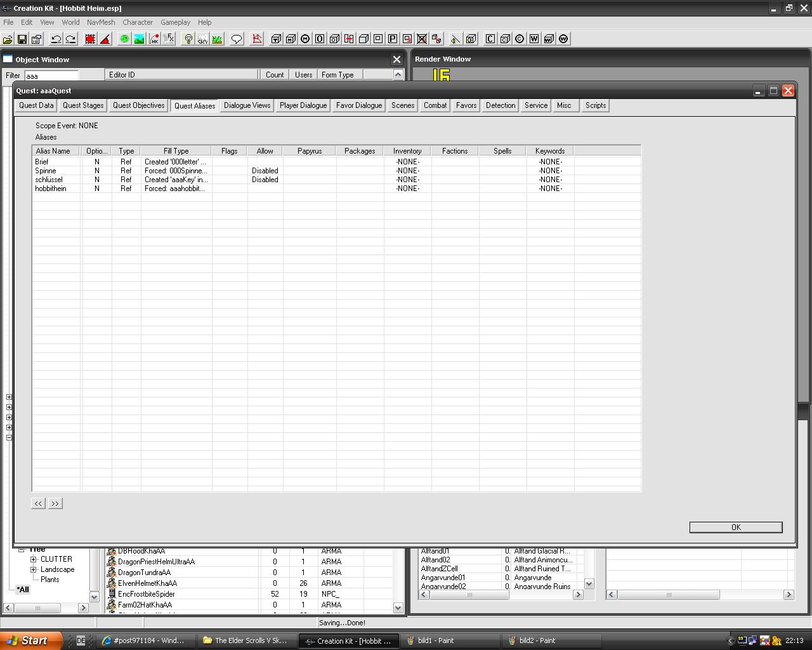This screenshot has width=812, height=650.
Task: Collapse the Tree category node
Action: click(x=21, y=550)
